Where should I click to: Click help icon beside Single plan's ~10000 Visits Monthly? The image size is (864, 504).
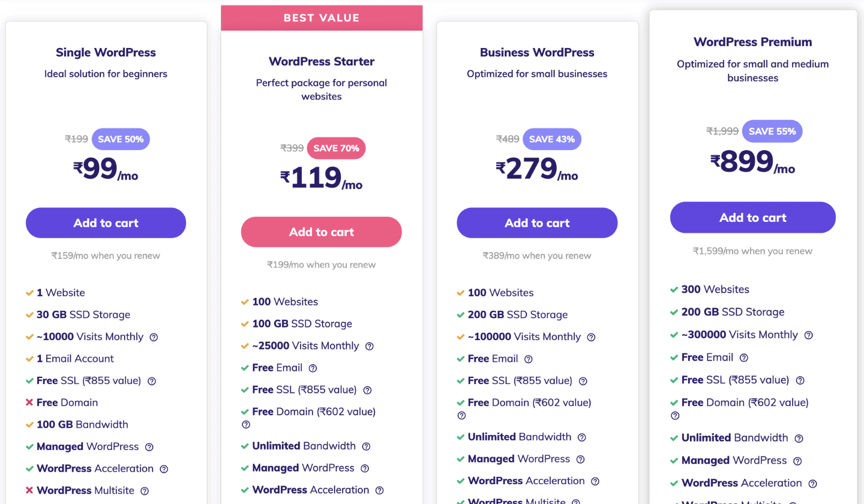(154, 337)
